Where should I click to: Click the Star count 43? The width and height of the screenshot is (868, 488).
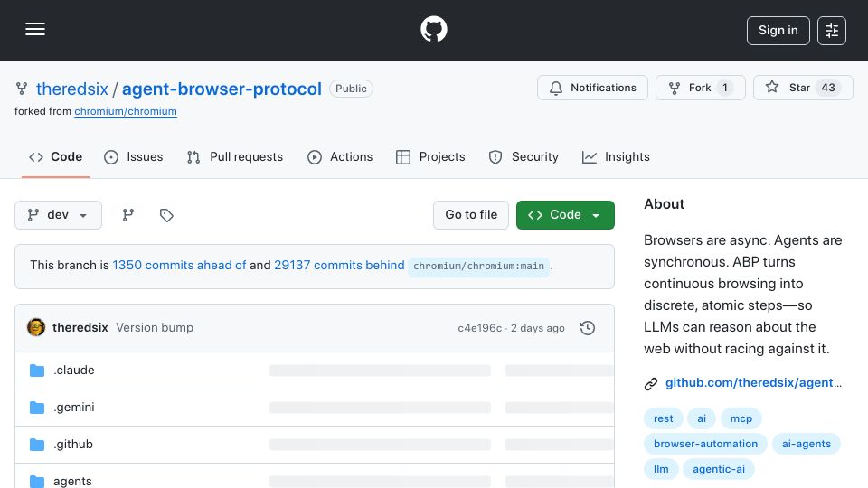click(828, 88)
